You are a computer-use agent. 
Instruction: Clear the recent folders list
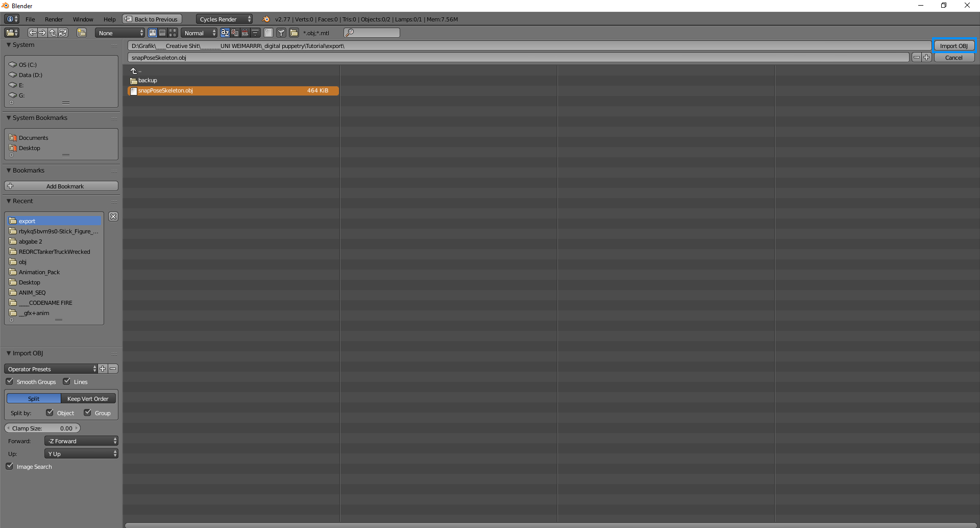[113, 217]
